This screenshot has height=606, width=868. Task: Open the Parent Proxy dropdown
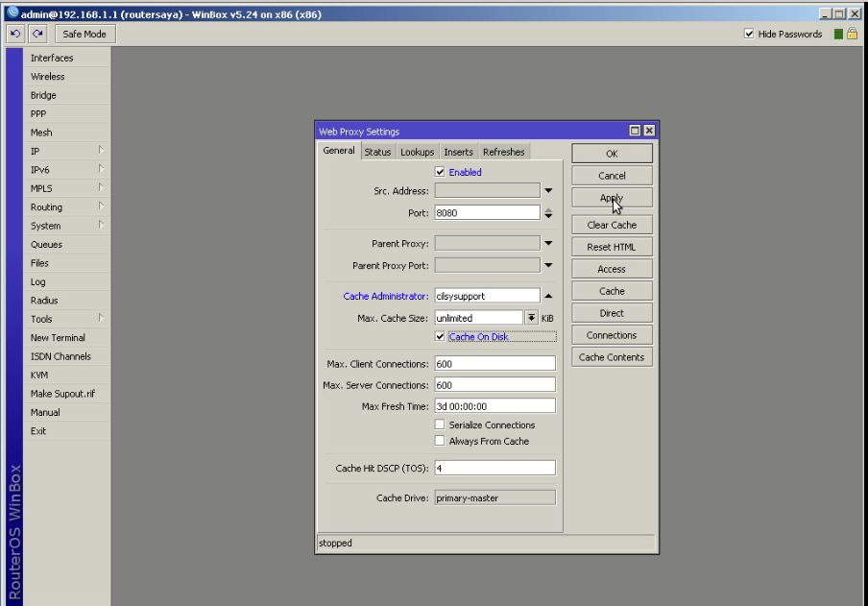coord(549,243)
